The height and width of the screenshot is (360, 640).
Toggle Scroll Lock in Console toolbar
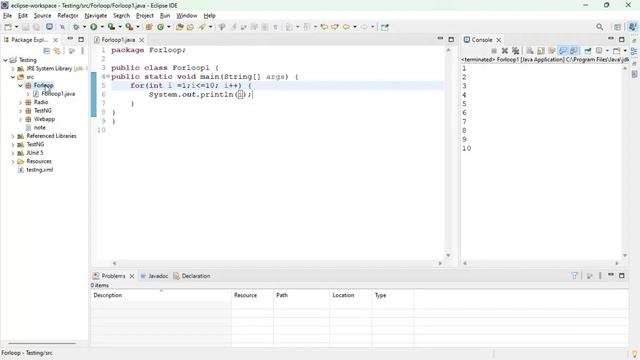[540, 51]
